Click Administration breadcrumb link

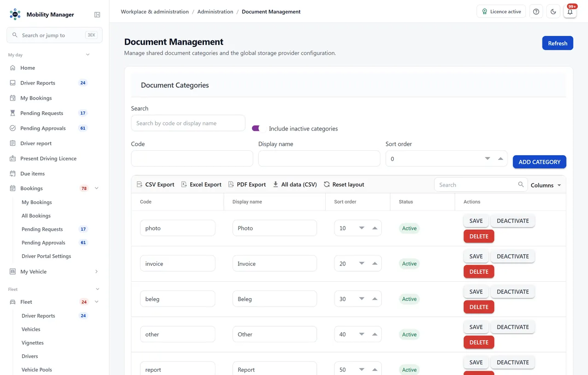215,11
